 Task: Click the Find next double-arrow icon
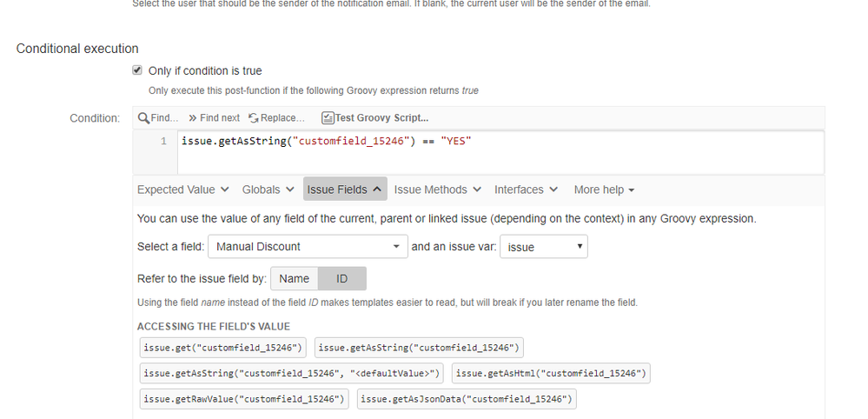click(x=193, y=118)
